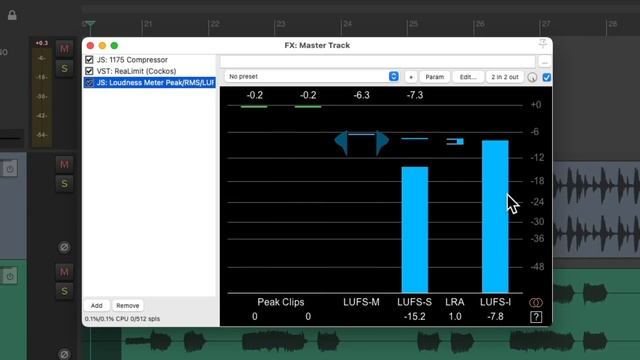Open the No preset dropdown
Screen dimensions: 640x360
pos(311,77)
